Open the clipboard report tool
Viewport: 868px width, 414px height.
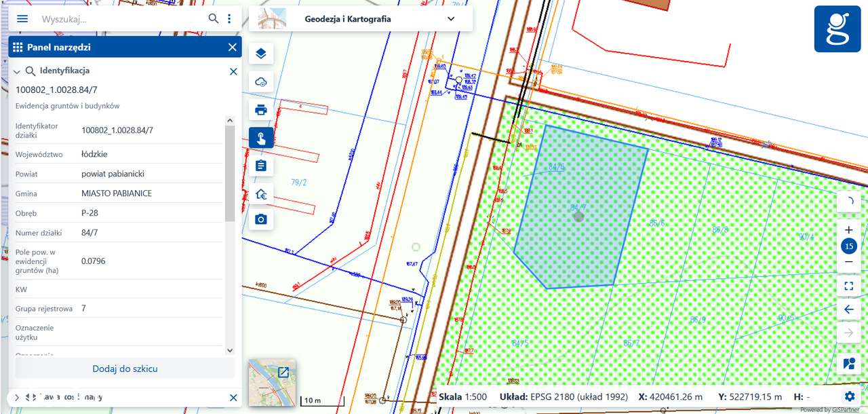coord(261,166)
